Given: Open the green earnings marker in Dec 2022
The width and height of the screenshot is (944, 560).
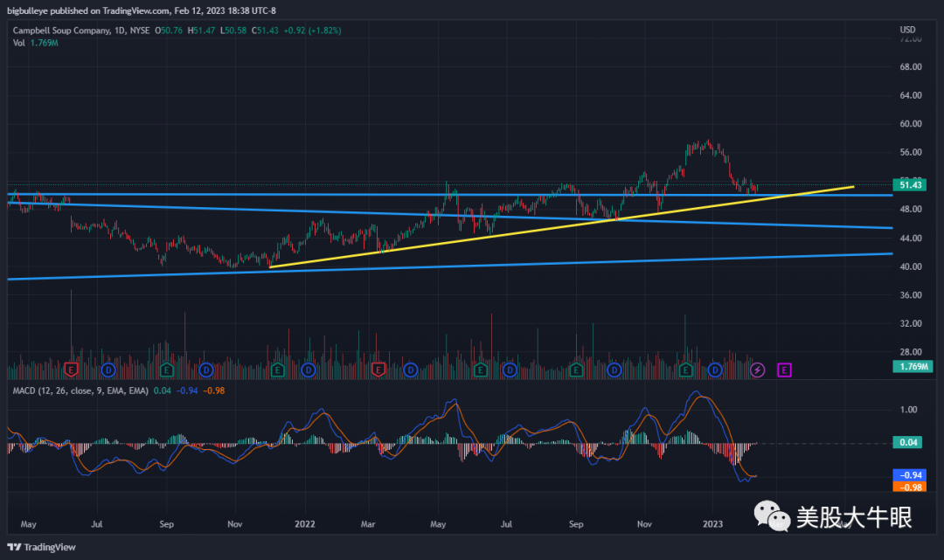Looking at the screenshot, I should [x=686, y=370].
